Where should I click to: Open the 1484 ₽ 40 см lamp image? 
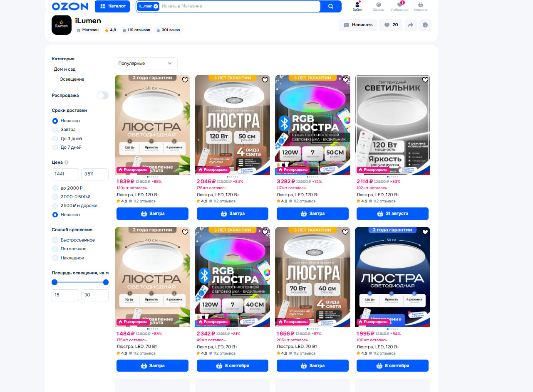pos(152,277)
